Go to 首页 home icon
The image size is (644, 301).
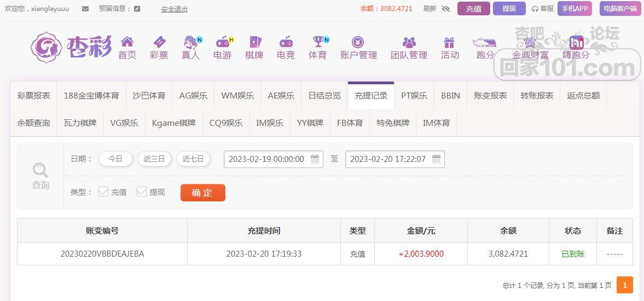(x=127, y=42)
